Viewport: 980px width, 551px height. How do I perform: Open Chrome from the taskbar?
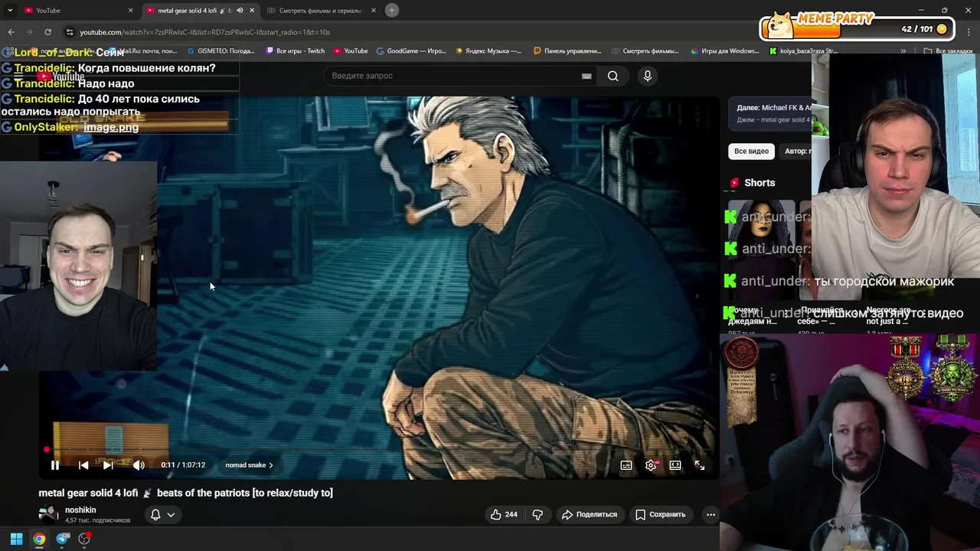point(39,539)
